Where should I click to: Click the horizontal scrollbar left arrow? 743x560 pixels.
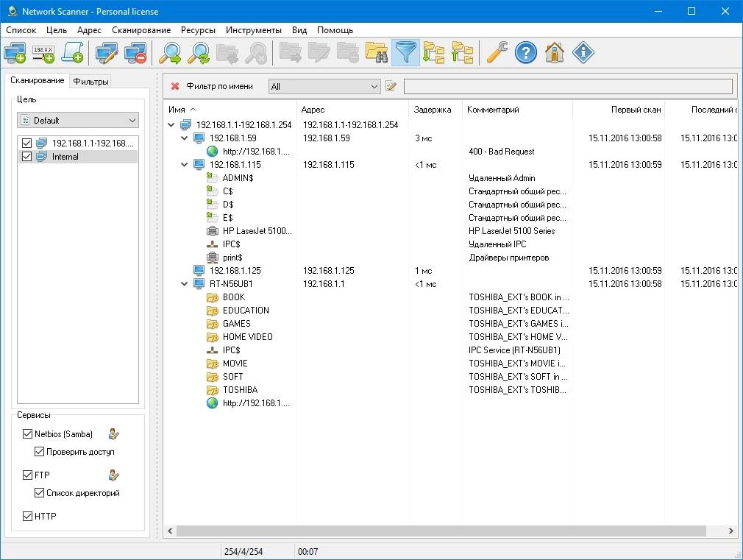tap(170, 531)
